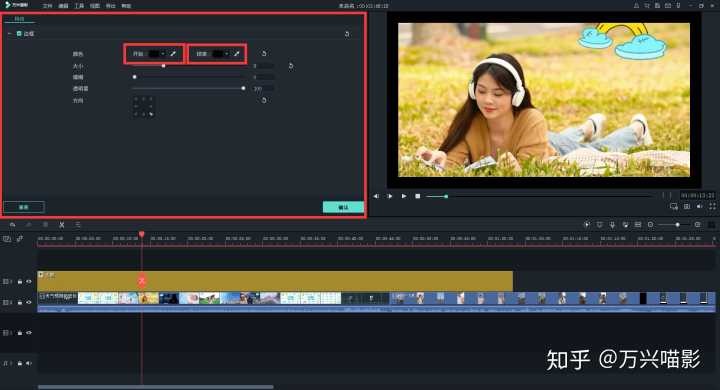Viewport: 720px width, 390px height.
Task: Lock the video track with picture thumbnails
Action: tap(20, 302)
